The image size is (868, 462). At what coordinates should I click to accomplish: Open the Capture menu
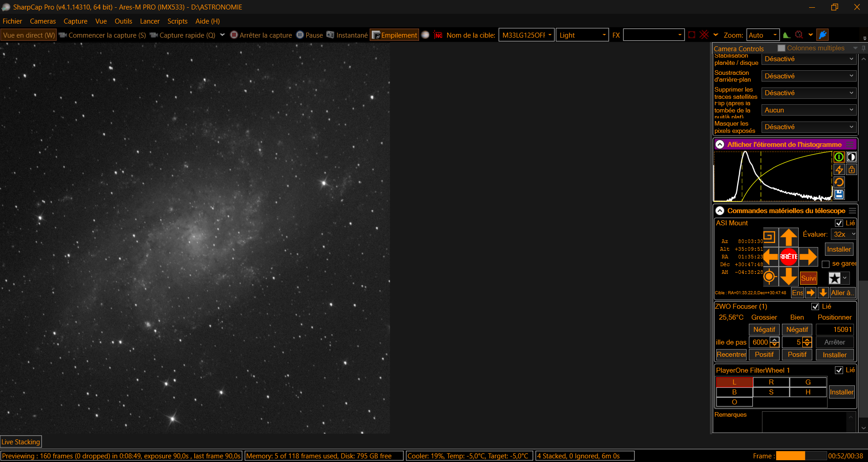point(75,21)
